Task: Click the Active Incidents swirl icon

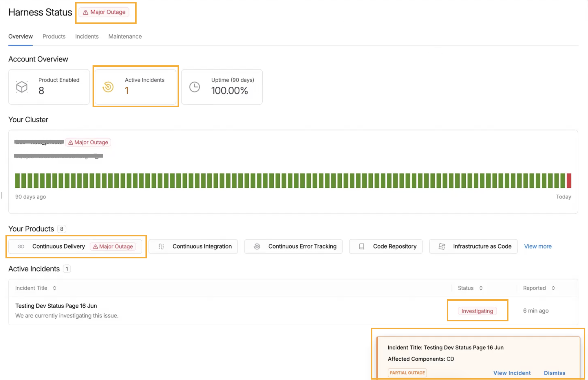Action: [x=108, y=87]
